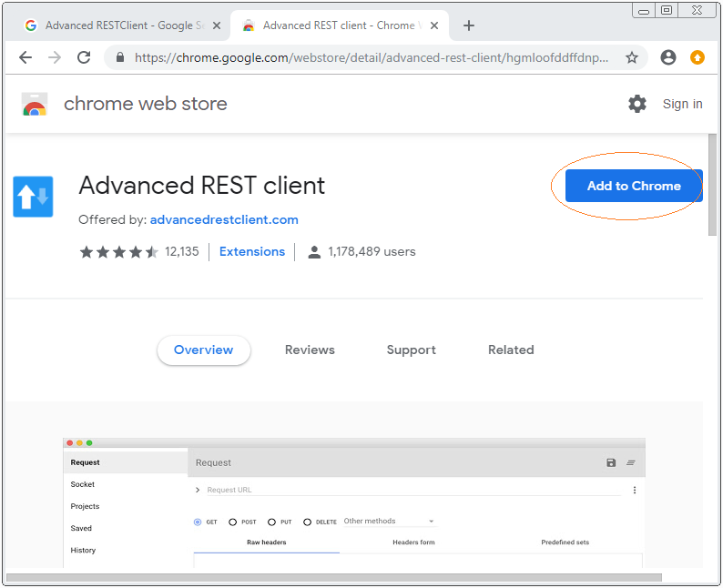The height and width of the screenshot is (588, 723).
Task: Select the Overview tab
Action: point(203,350)
